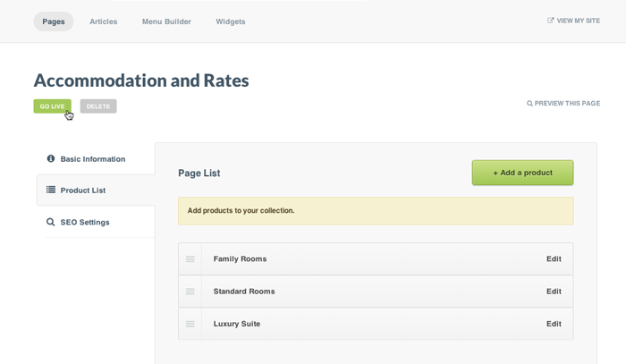Click the external link icon beside View My Site
Screen dimensions: 626x364
pyautogui.click(x=551, y=21)
